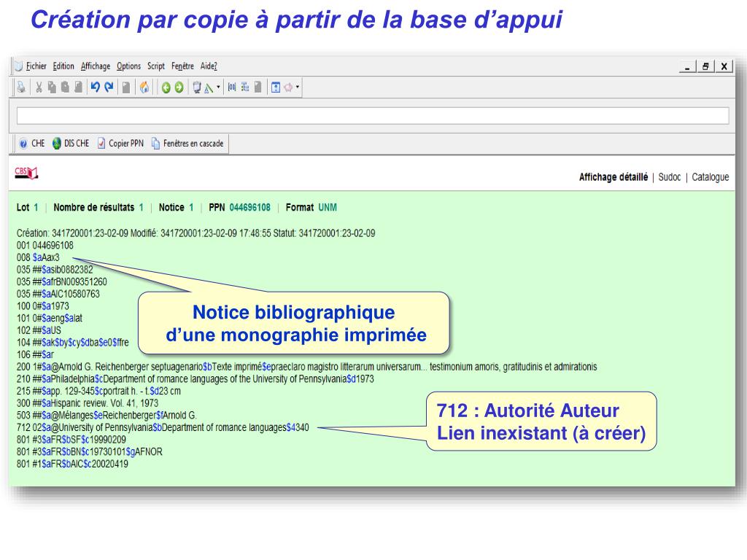Click the [01] bracket icon
The width and height of the screenshot is (747, 560).
click(231, 87)
